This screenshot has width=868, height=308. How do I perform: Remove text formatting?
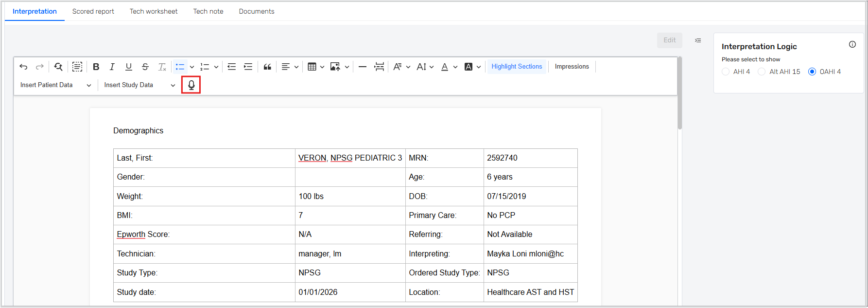click(162, 67)
